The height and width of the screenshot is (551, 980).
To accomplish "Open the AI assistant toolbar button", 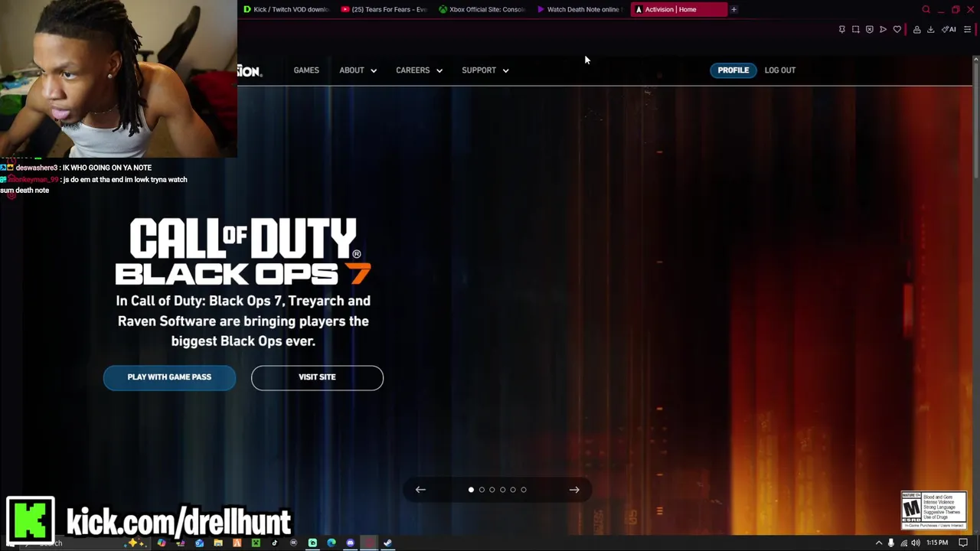I will point(949,29).
